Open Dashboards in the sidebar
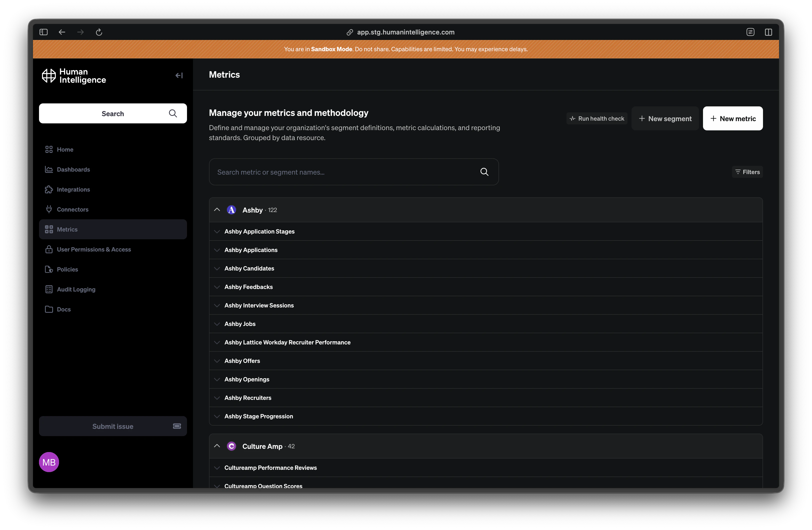This screenshot has width=812, height=530. [113, 169]
